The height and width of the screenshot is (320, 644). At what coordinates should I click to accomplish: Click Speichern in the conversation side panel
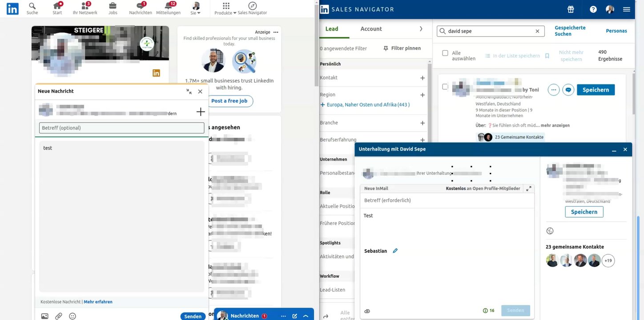[x=584, y=212]
